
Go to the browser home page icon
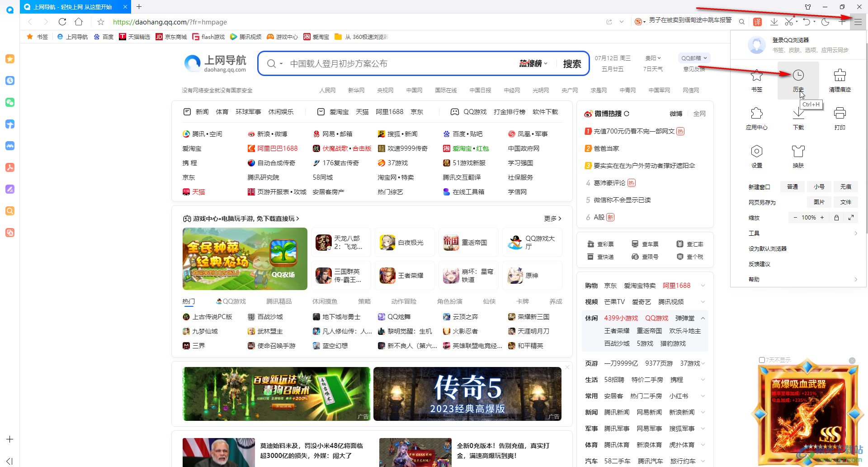coord(79,22)
